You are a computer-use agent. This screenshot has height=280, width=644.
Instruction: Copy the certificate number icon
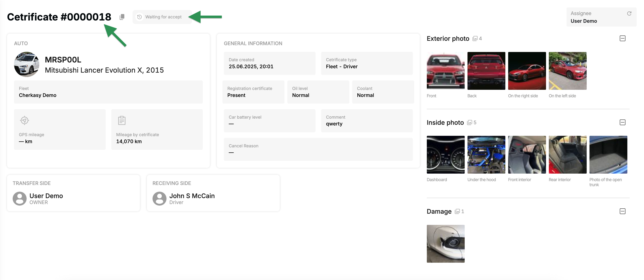pyautogui.click(x=122, y=17)
